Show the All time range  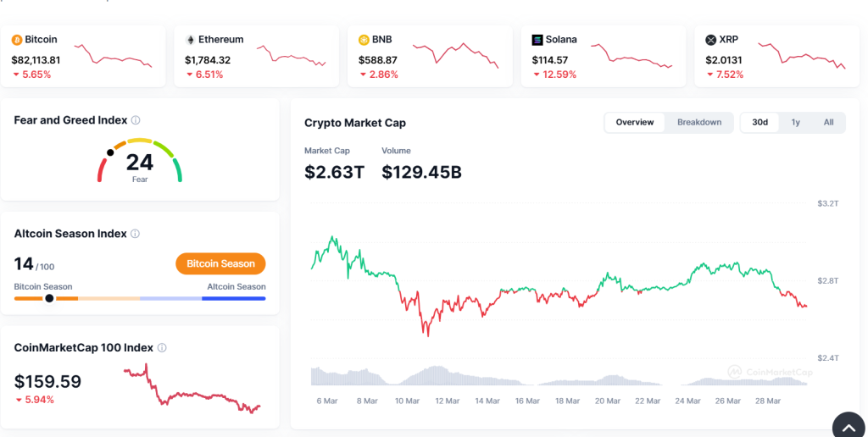click(828, 123)
